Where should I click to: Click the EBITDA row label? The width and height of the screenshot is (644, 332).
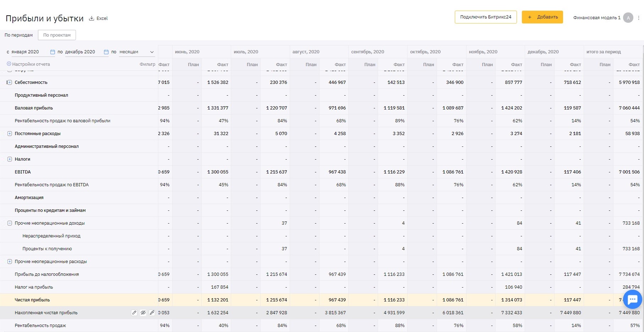[23, 172]
